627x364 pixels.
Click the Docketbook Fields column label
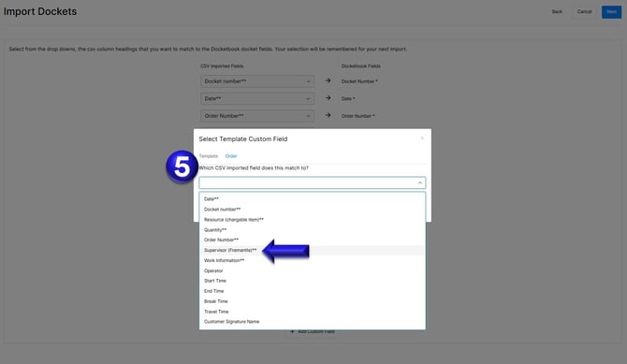(360, 66)
